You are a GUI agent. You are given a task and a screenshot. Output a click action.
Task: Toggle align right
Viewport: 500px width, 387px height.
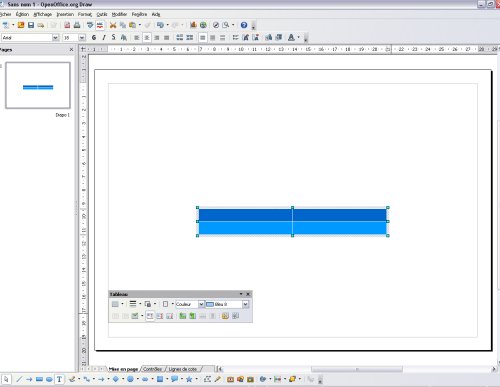point(157,38)
